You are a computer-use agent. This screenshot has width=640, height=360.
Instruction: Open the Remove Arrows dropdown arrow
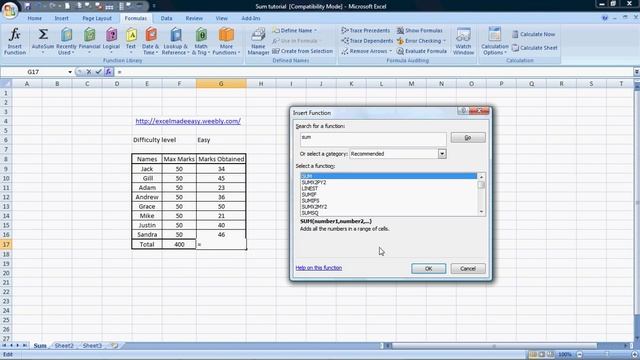390,51
